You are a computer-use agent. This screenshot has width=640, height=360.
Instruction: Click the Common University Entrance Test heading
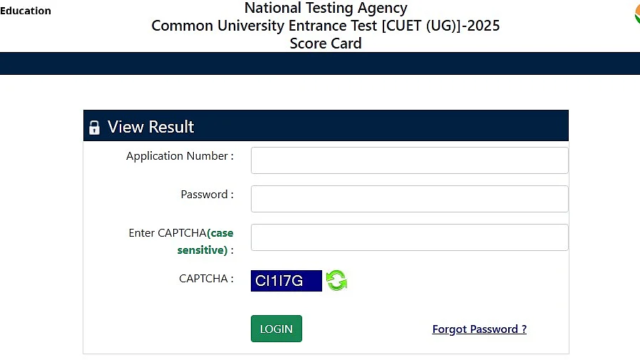pos(326,25)
